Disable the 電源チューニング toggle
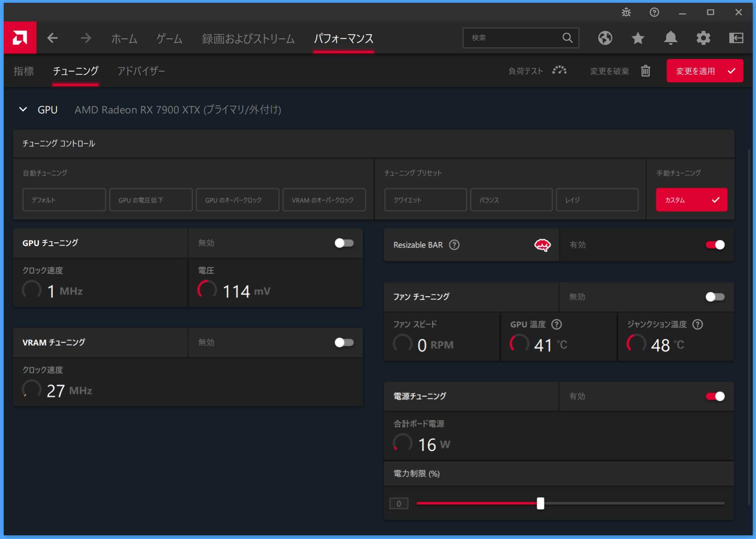This screenshot has height=539, width=756. pos(715,396)
